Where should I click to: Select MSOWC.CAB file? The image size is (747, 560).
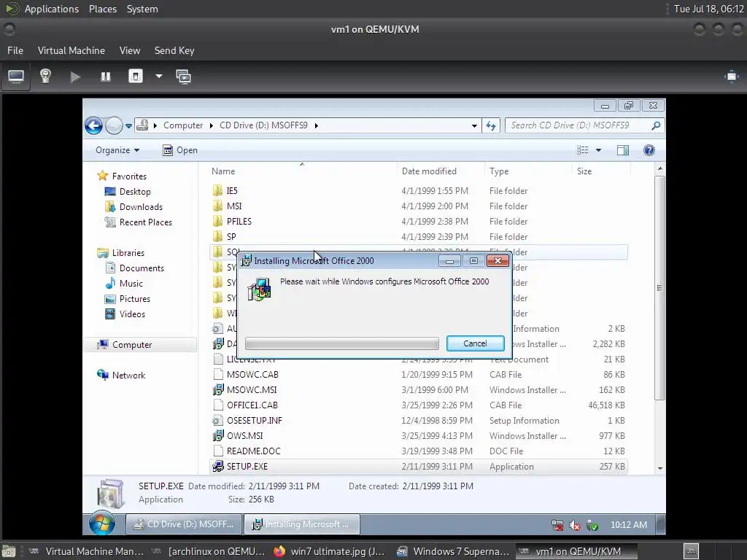pos(252,374)
